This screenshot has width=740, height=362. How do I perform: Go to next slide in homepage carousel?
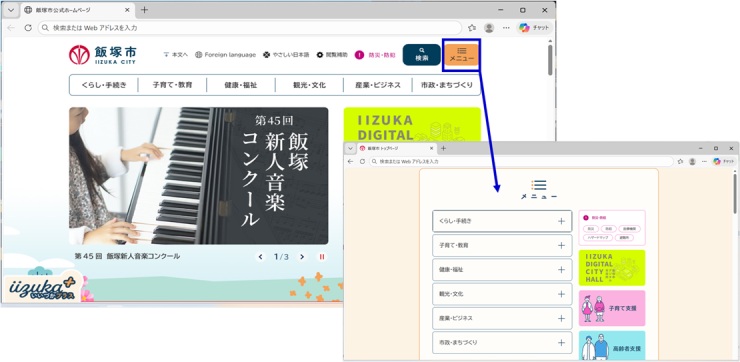(302, 257)
